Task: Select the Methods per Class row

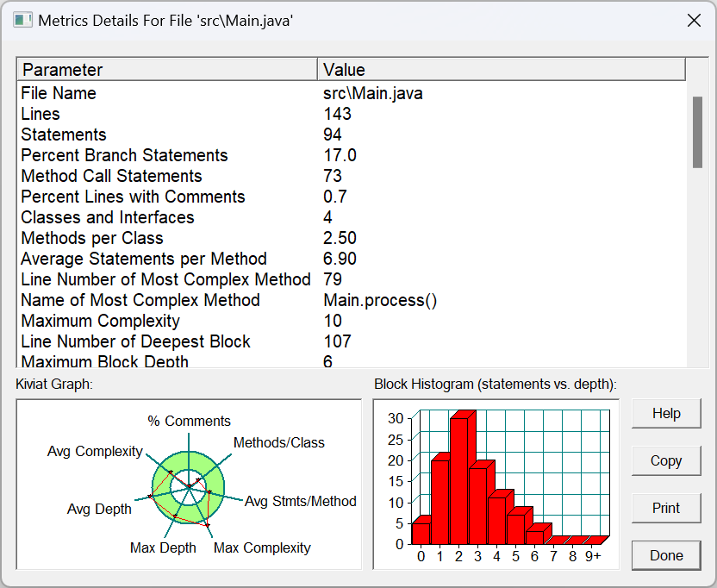Action: tap(352, 238)
